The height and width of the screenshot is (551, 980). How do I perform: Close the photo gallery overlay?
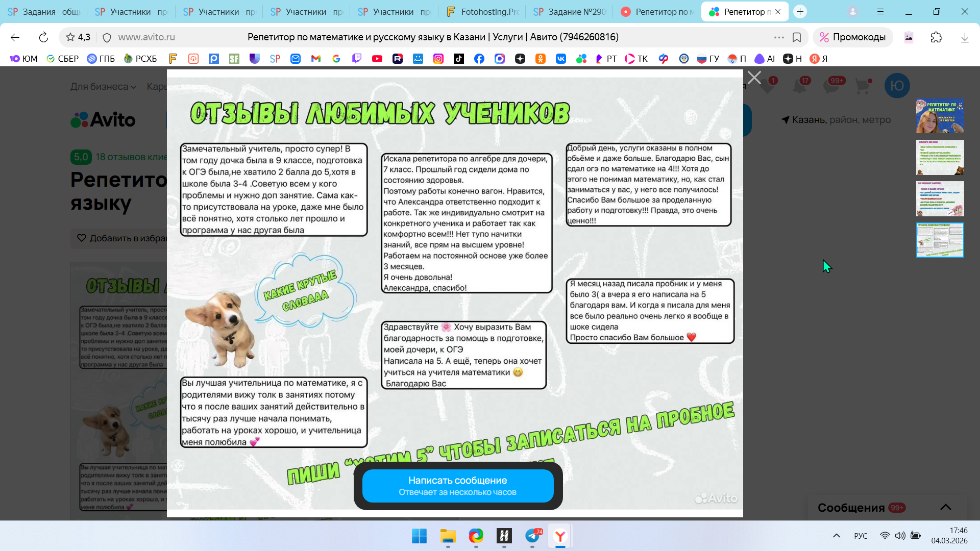754,78
